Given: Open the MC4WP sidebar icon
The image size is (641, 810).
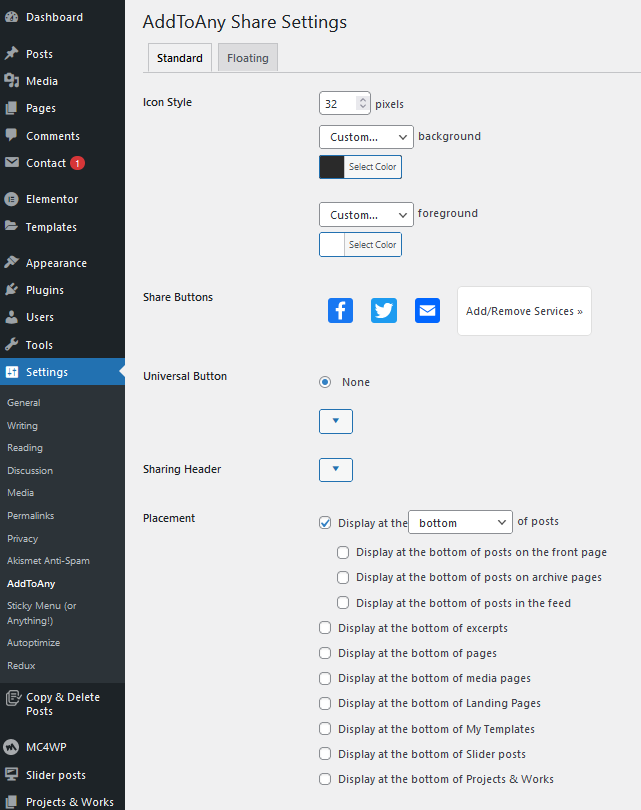Looking at the screenshot, I should click(x=12, y=747).
